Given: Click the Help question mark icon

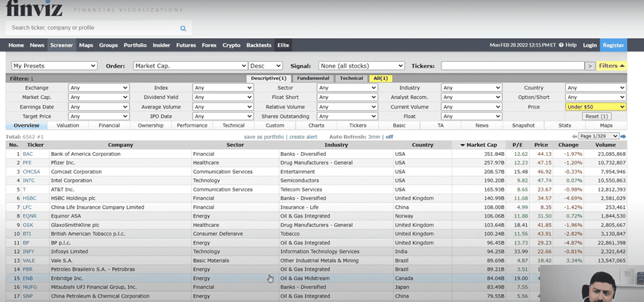Looking at the screenshot, I should click(x=561, y=45).
